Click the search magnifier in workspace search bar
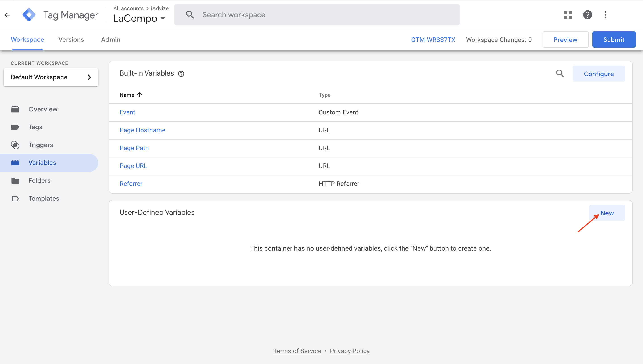This screenshot has height=364, width=643. [190, 15]
